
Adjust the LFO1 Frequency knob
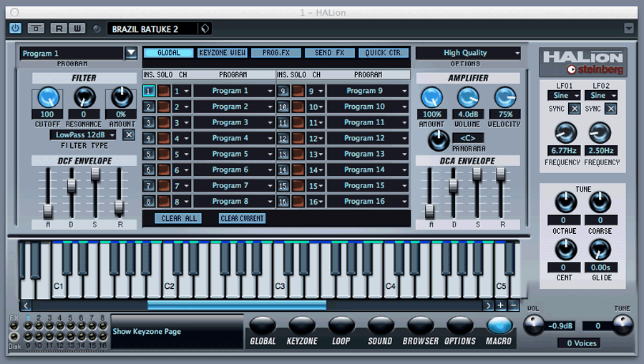(x=565, y=132)
